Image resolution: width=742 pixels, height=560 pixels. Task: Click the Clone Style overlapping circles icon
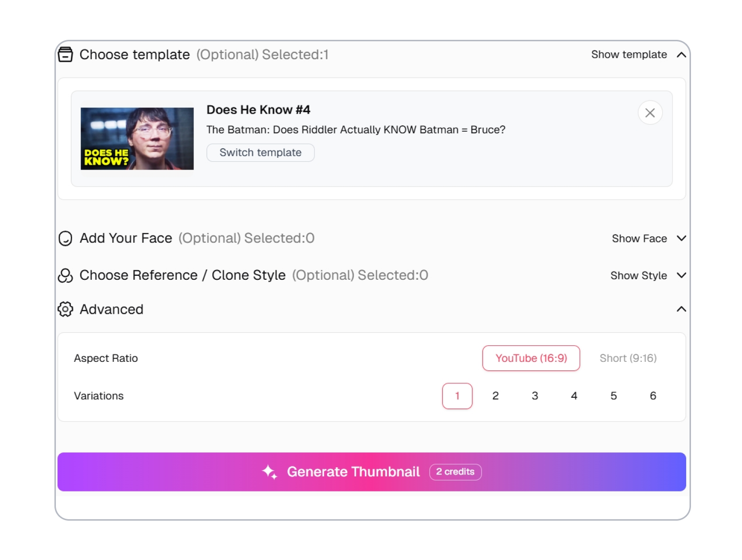66,275
